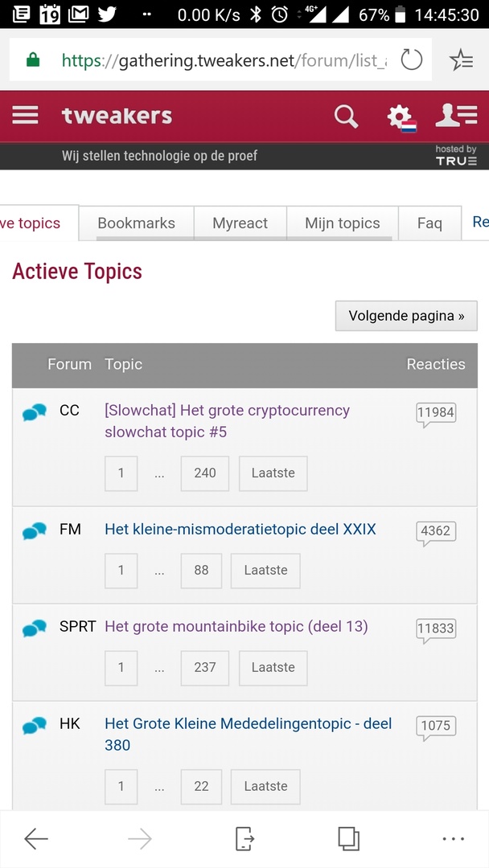This screenshot has width=489, height=868.
Task: Open the cryptocurrency slowchat topic
Action: 227,420
